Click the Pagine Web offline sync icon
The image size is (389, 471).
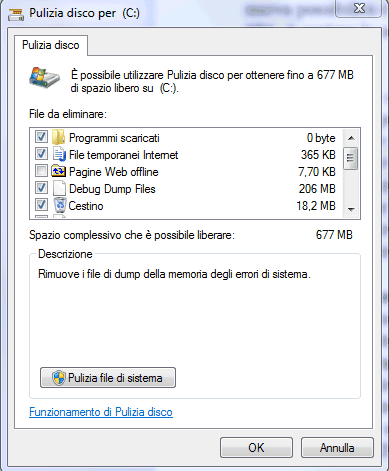59,171
